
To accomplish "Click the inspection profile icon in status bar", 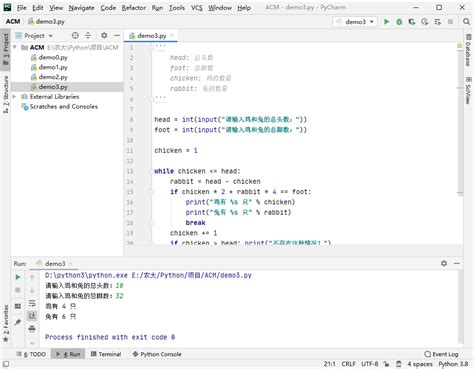I will [x=399, y=364].
